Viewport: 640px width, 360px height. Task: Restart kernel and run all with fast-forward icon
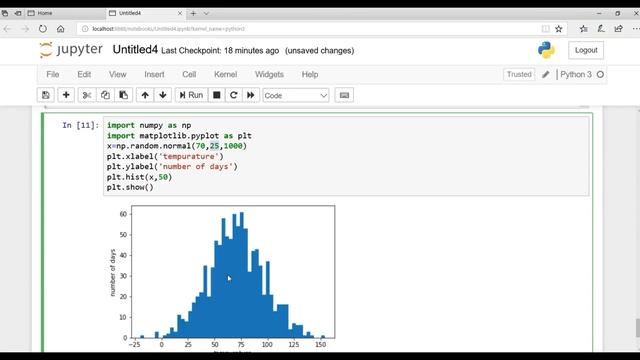point(251,95)
